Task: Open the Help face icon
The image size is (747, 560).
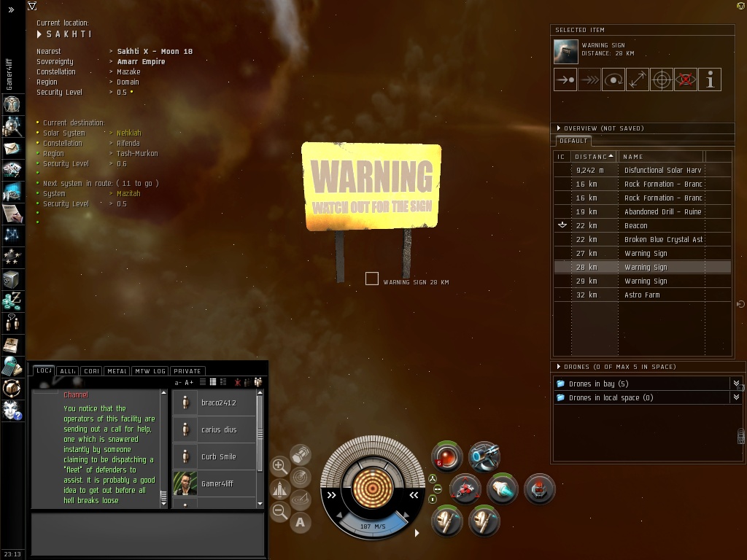Action: point(12,411)
